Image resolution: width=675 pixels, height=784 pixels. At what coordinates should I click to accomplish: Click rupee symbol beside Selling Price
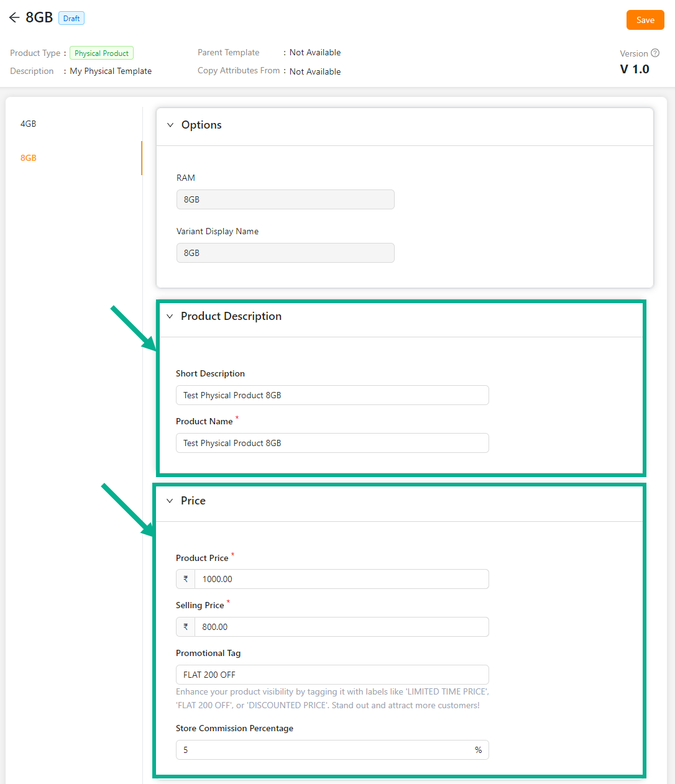click(x=185, y=627)
